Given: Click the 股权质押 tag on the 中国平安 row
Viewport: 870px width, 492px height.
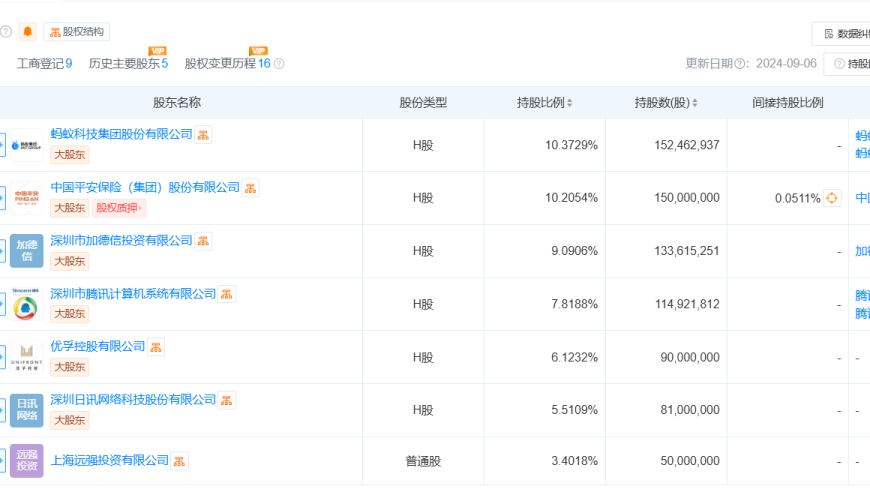Looking at the screenshot, I should [119, 208].
